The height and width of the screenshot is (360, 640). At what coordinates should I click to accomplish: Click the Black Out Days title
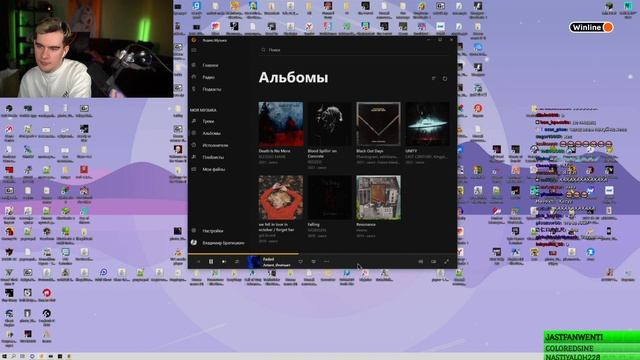pyautogui.click(x=370, y=151)
